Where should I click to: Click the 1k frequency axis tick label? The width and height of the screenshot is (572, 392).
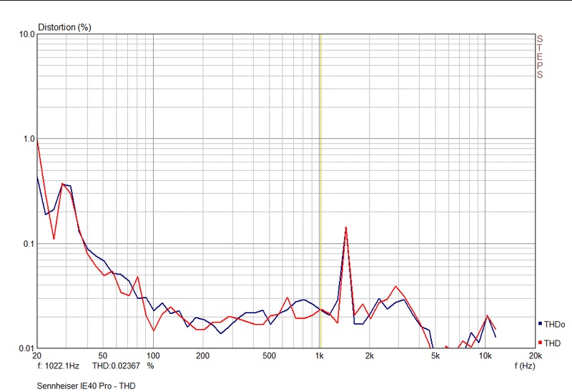(320, 356)
